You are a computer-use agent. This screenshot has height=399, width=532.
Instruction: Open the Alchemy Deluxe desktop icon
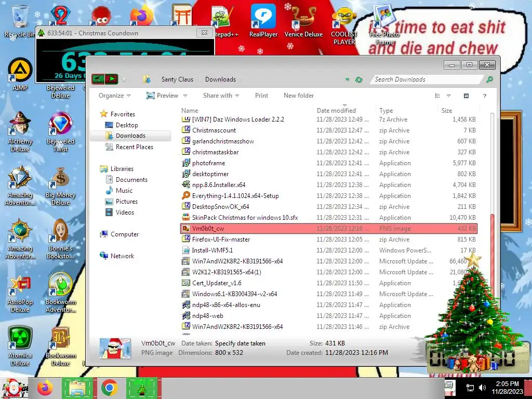click(20, 131)
